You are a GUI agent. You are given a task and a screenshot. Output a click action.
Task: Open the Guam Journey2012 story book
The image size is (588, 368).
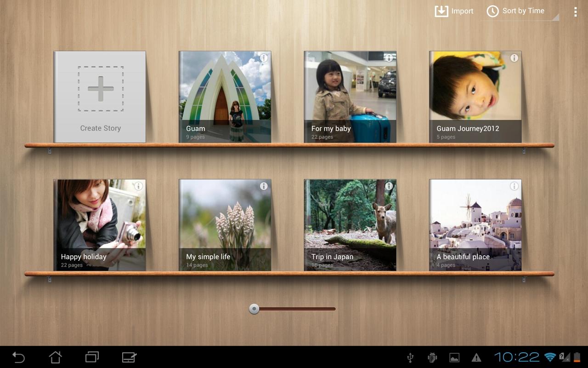475,97
